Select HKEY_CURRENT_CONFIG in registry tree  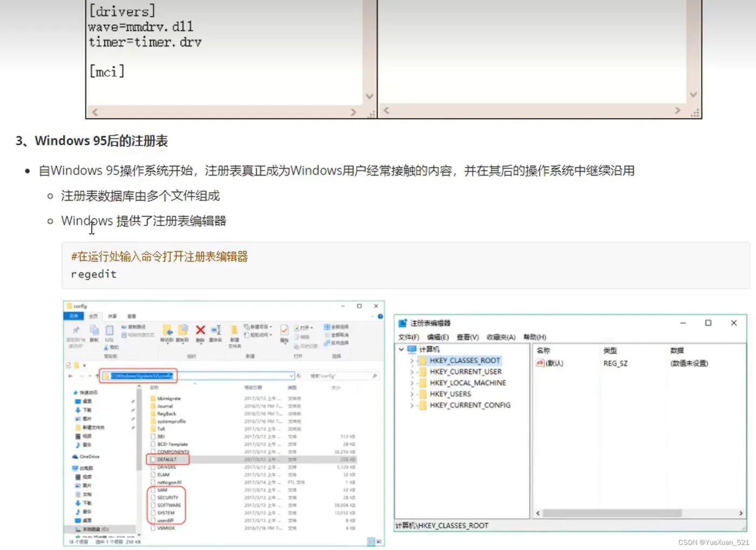tap(470, 405)
